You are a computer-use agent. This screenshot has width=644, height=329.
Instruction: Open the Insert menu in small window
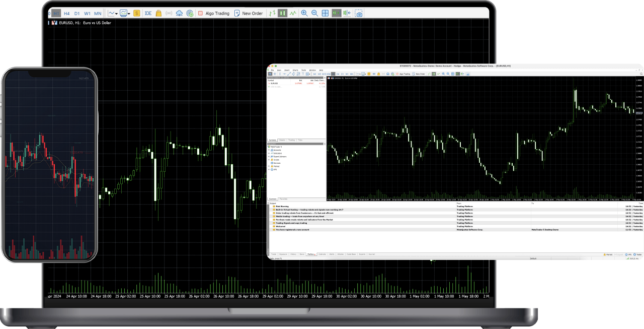pyautogui.click(x=287, y=70)
